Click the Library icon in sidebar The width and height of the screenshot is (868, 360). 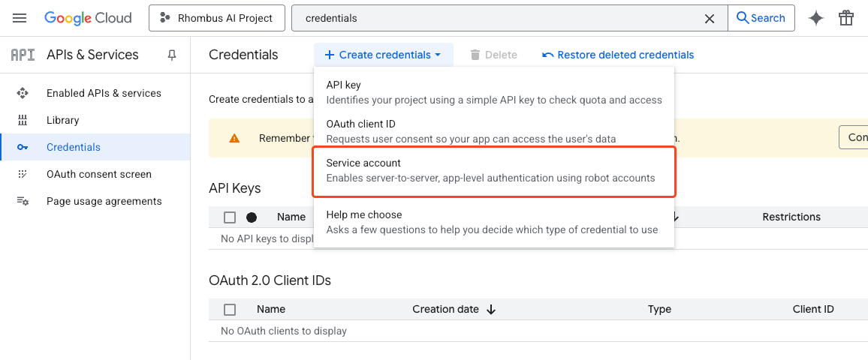[x=22, y=120]
